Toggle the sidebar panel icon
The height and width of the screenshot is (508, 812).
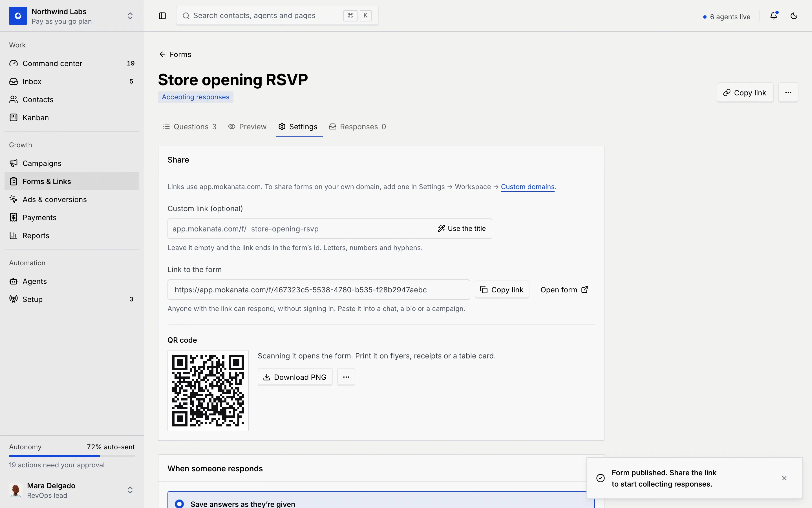(162, 16)
